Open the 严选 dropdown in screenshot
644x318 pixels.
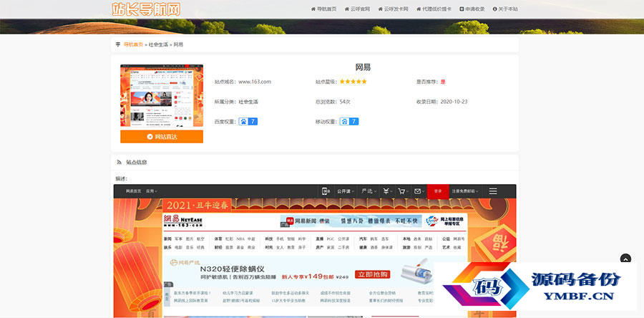[x=368, y=191]
